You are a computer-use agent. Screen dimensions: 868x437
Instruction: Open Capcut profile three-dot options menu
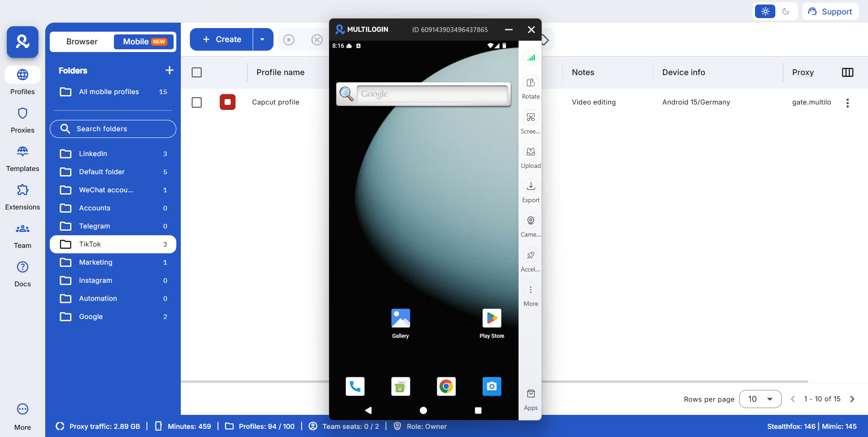[x=847, y=103]
